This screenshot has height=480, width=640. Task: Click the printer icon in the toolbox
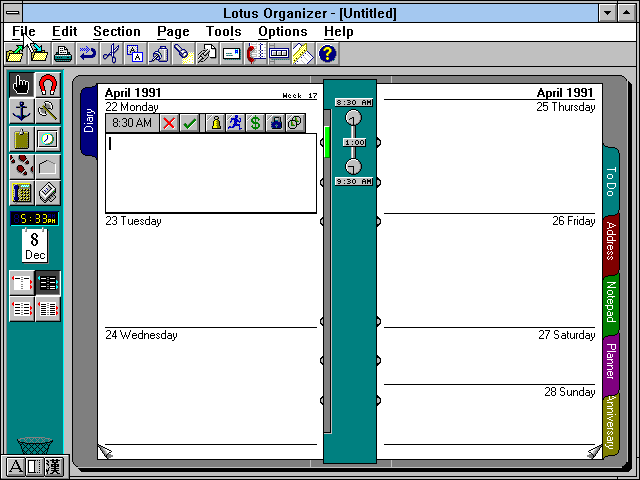click(48, 193)
